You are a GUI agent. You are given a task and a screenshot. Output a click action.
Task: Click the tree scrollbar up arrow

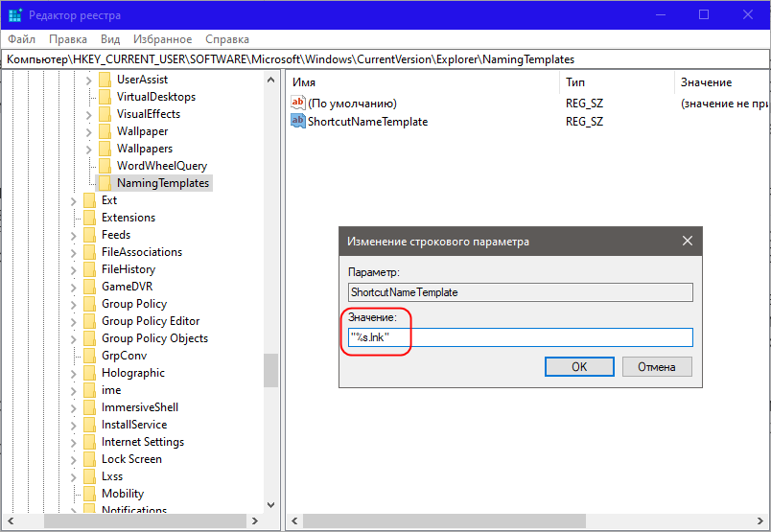click(270, 80)
